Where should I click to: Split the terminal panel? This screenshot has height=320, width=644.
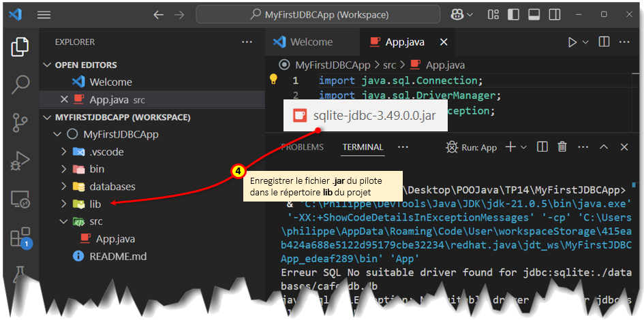542,147
